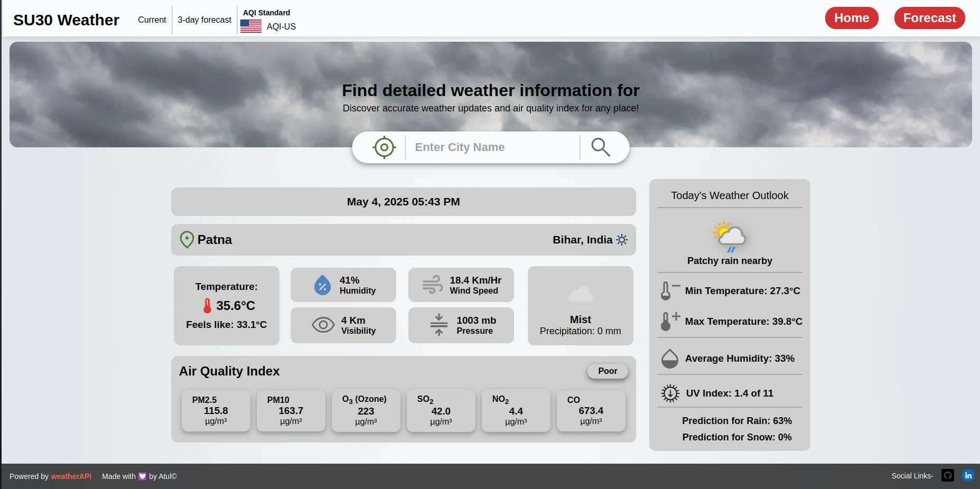
Task: Click the Patna city name
Action: 214,240
